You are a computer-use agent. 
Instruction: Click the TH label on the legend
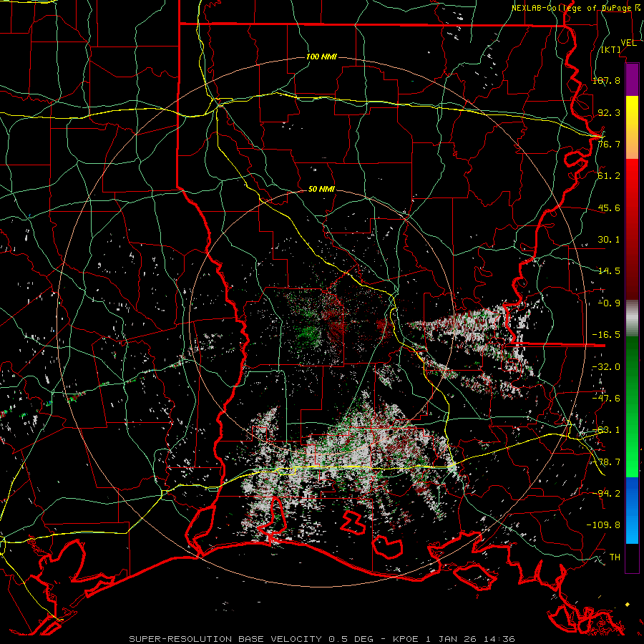click(615, 557)
